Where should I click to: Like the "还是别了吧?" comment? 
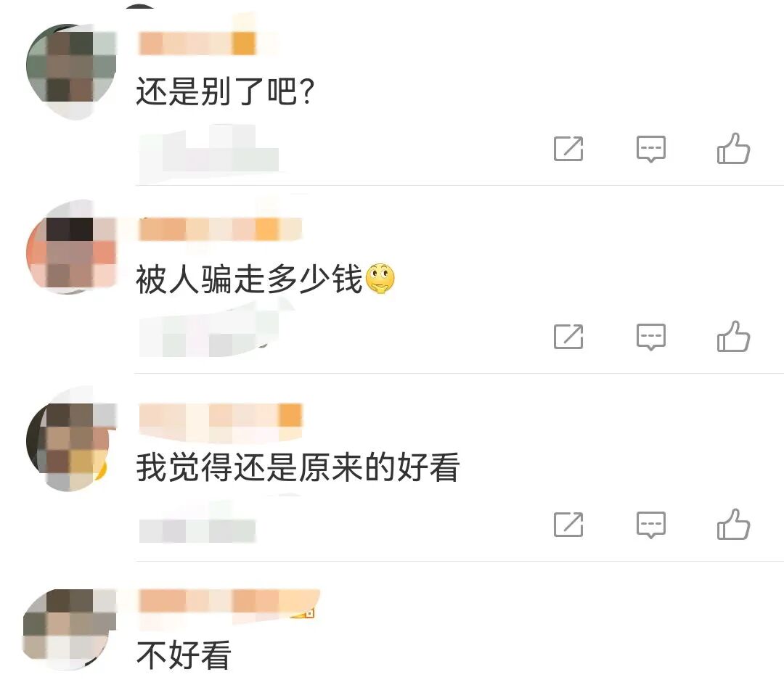pos(733,148)
